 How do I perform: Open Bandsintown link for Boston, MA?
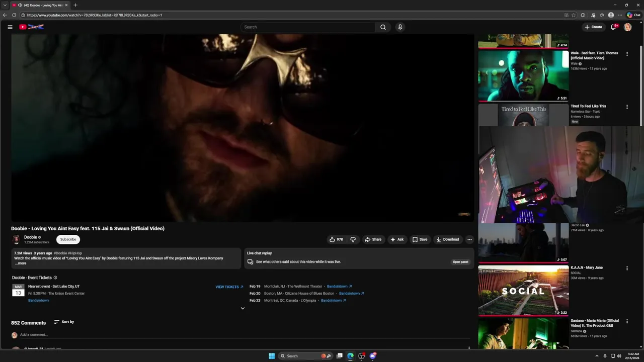pos(352,294)
